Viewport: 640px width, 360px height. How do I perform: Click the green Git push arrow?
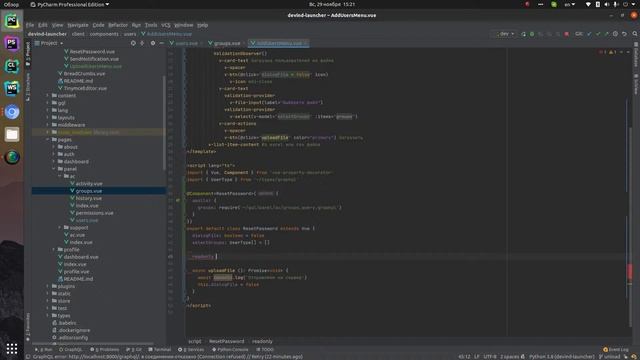[x=606, y=34]
